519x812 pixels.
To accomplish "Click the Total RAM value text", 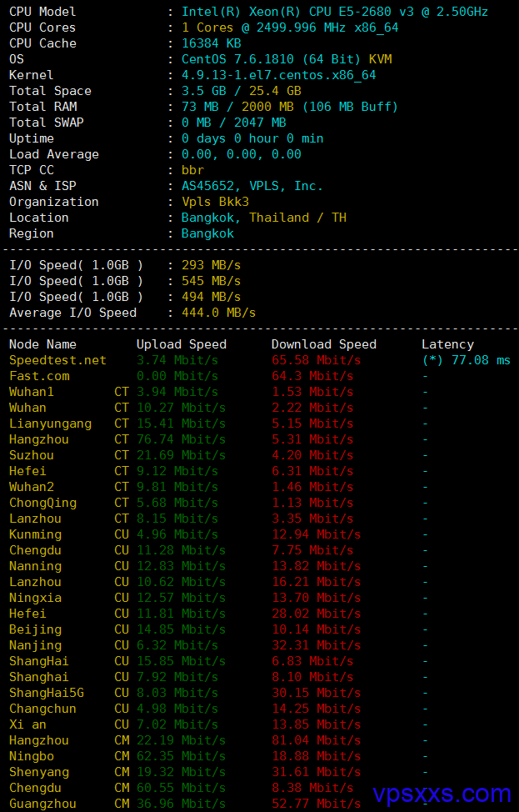I will click(x=289, y=107).
